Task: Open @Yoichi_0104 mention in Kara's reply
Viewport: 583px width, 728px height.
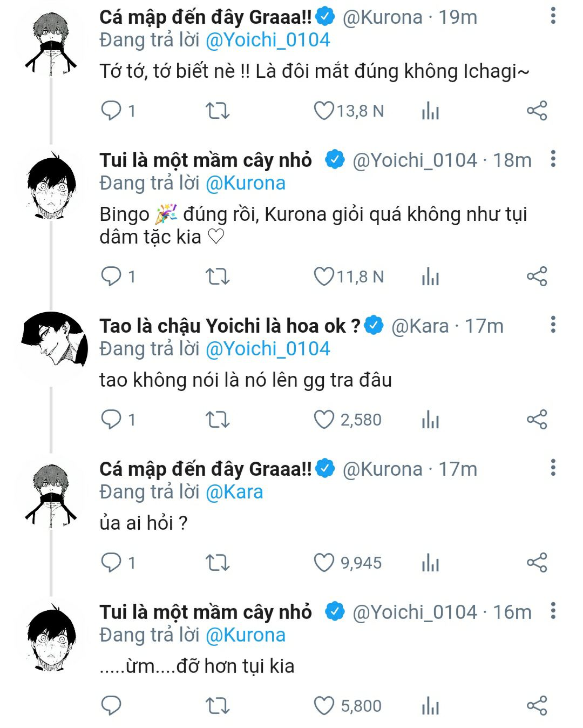Action: (x=268, y=349)
